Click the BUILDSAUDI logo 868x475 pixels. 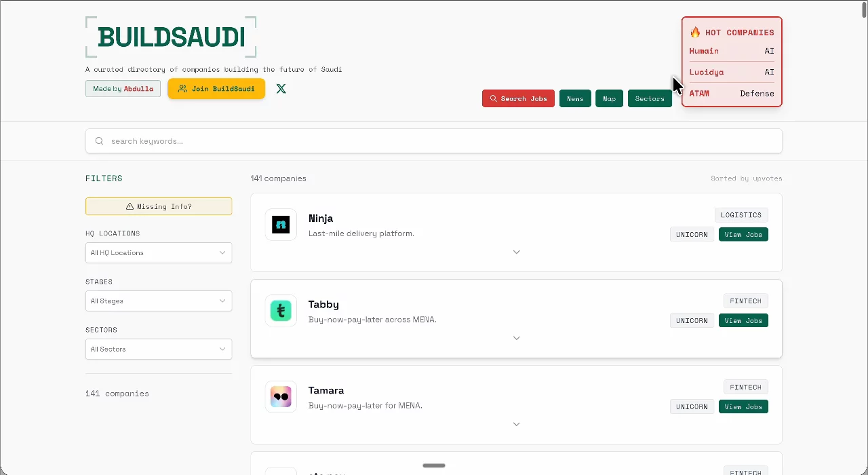pyautogui.click(x=171, y=37)
